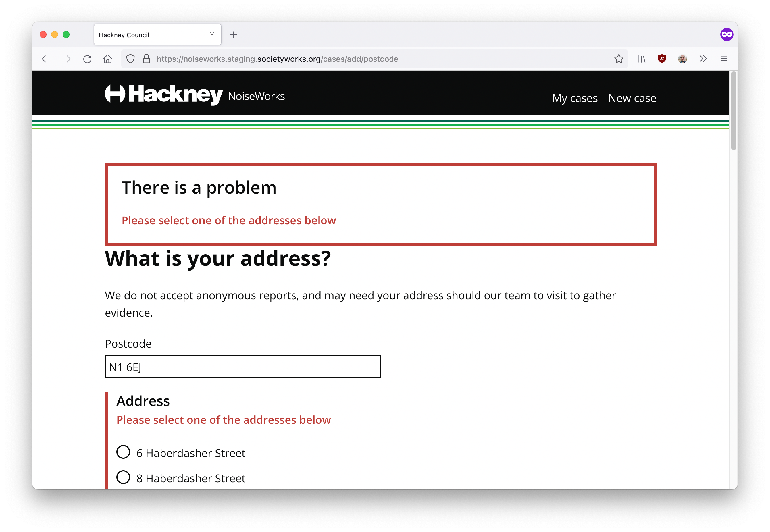The image size is (770, 532).
Task: Select 8 Haberdasher Street radio button
Action: [123, 478]
